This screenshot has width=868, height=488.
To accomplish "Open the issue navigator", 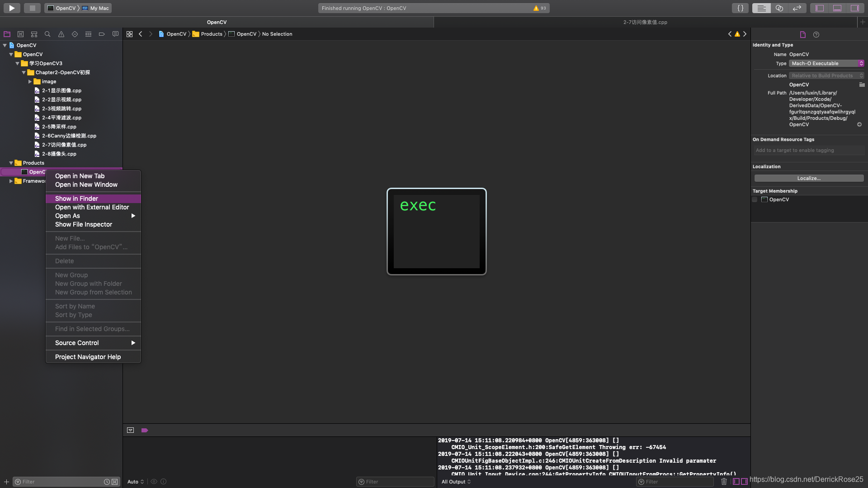I will click(61, 34).
